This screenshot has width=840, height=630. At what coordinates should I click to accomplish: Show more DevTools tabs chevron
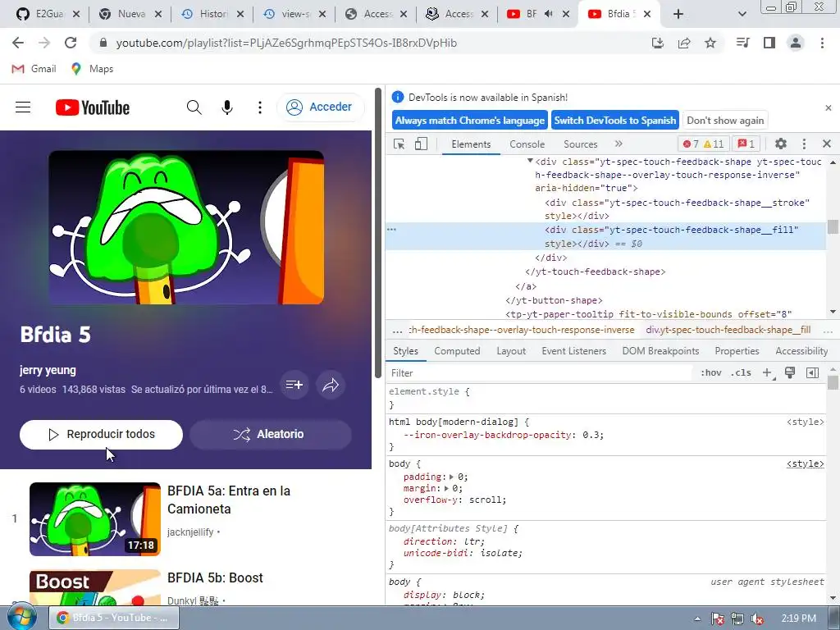(x=619, y=144)
